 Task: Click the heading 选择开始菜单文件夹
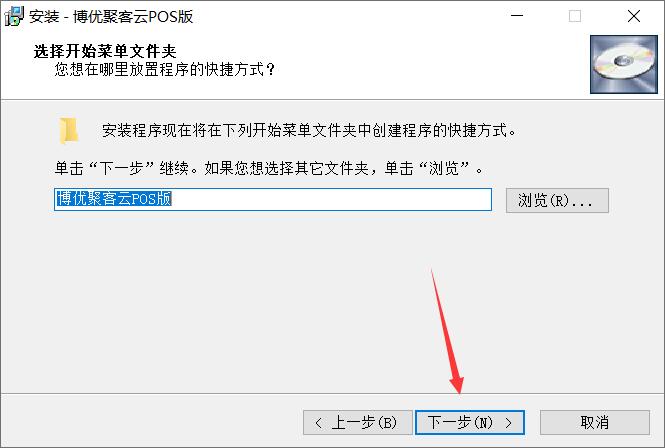pyautogui.click(x=105, y=51)
